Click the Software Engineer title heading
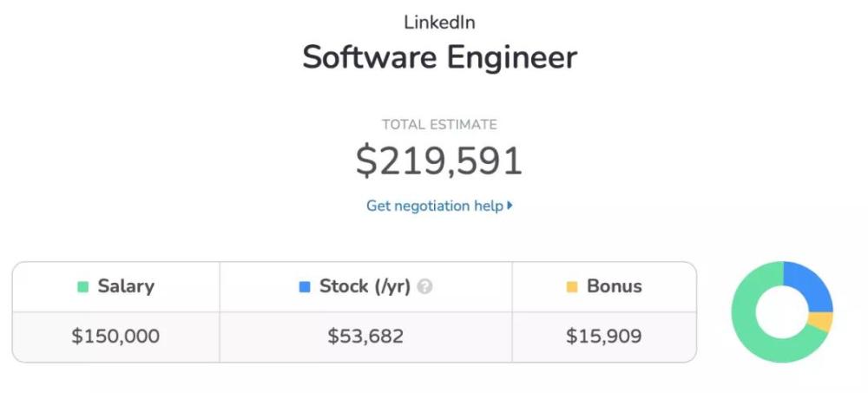The image size is (868, 393). [x=439, y=57]
